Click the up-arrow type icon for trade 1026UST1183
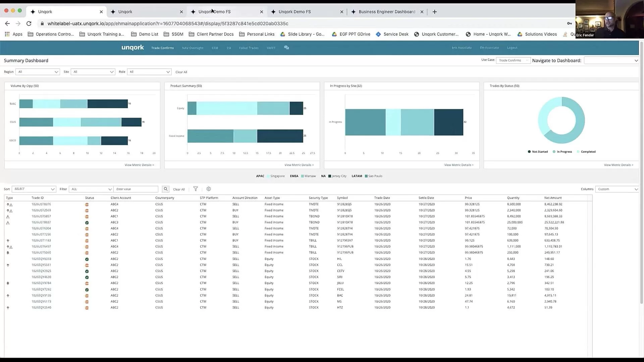644x362 pixels. point(8,241)
